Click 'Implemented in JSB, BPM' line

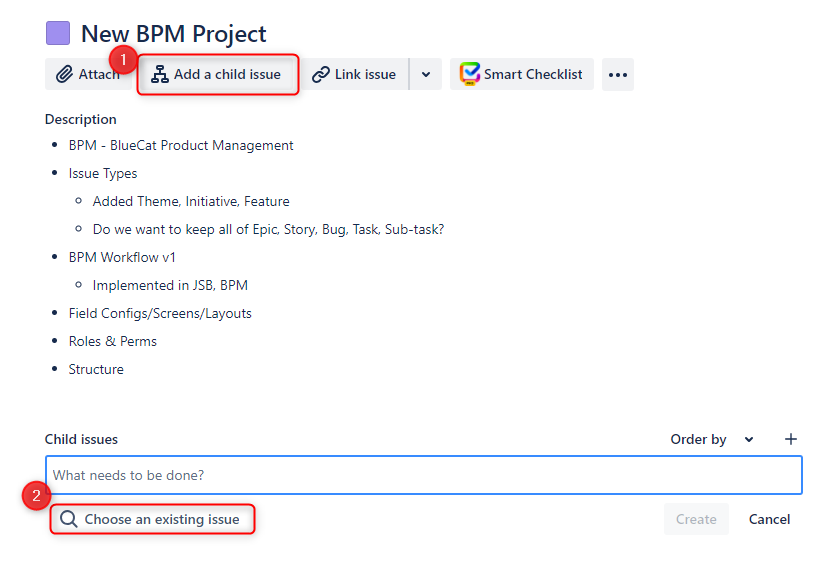pyautogui.click(x=170, y=285)
